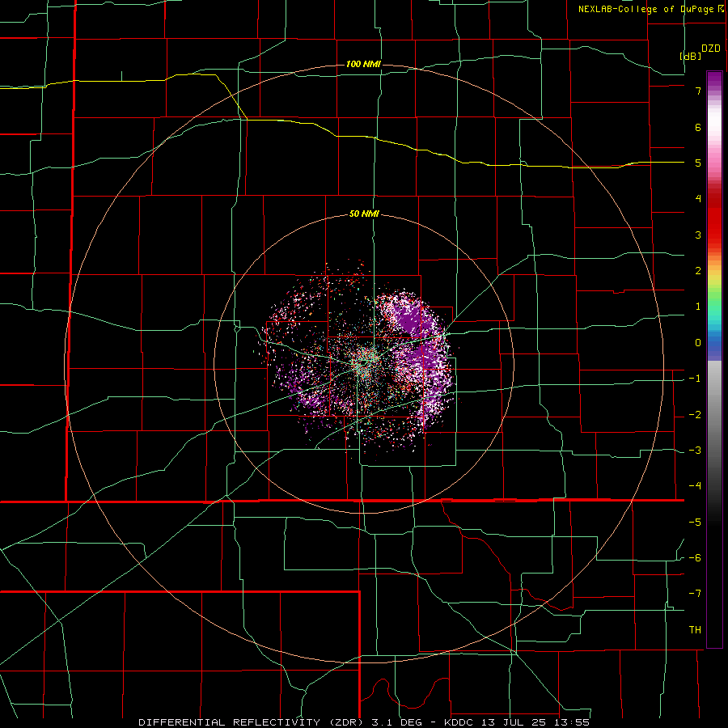Pick the positive 3 value on the scale

click(698, 235)
